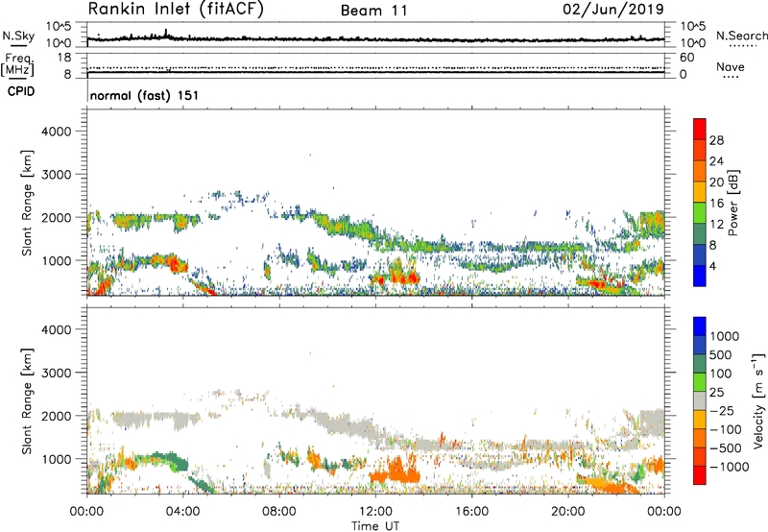Select the "N.Sky" legend label
The image size is (768, 532).
(x=18, y=36)
